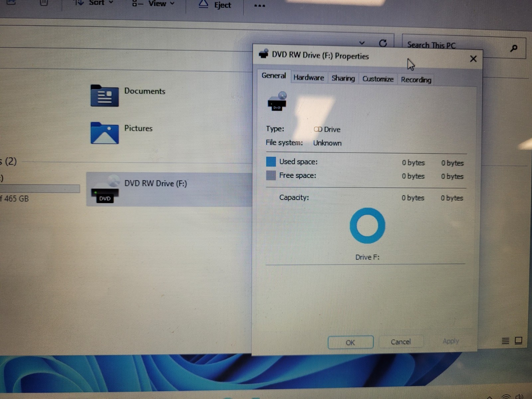This screenshot has width=532, height=399.
Task: Click the 'Unknown' file system value
Action: (327, 143)
